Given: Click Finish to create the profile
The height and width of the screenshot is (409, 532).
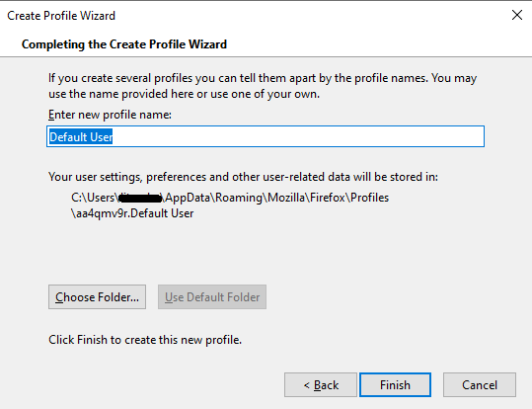Looking at the screenshot, I should [x=395, y=385].
